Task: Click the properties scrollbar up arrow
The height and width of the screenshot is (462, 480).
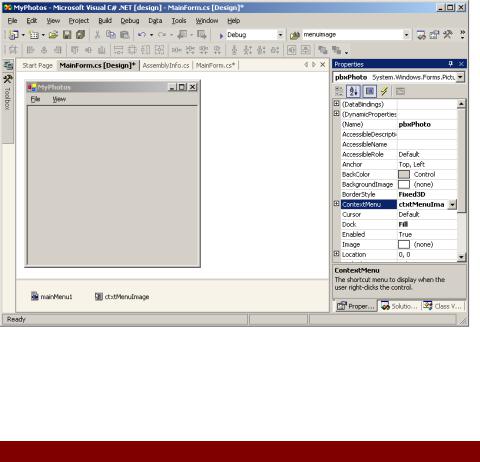Action: click(x=461, y=104)
